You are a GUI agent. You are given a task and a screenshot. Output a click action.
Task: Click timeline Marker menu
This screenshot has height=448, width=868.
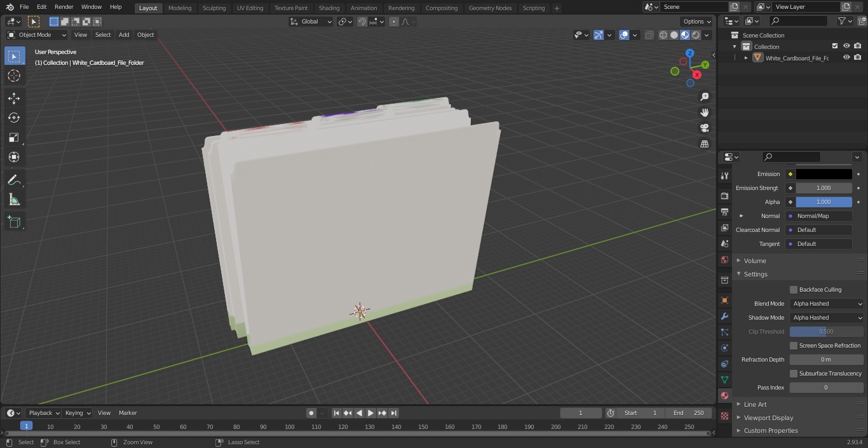pos(128,413)
